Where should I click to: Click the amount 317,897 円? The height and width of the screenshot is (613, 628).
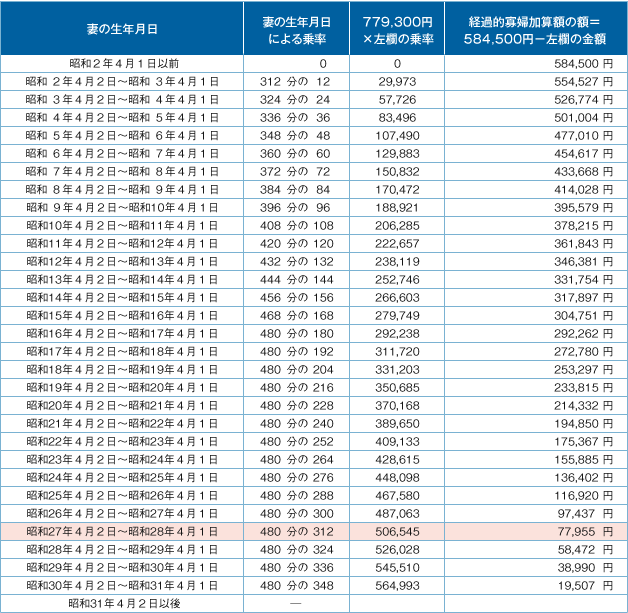[x=583, y=298]
